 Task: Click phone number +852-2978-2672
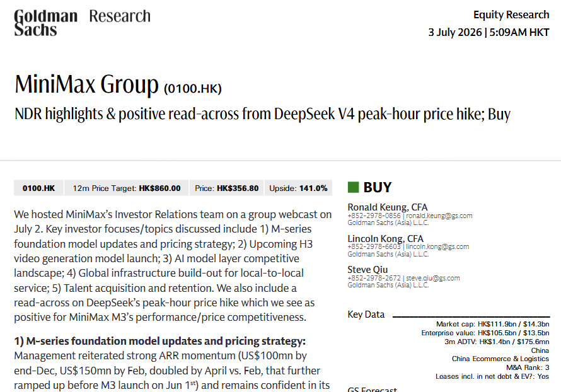(x=374, y=278)
